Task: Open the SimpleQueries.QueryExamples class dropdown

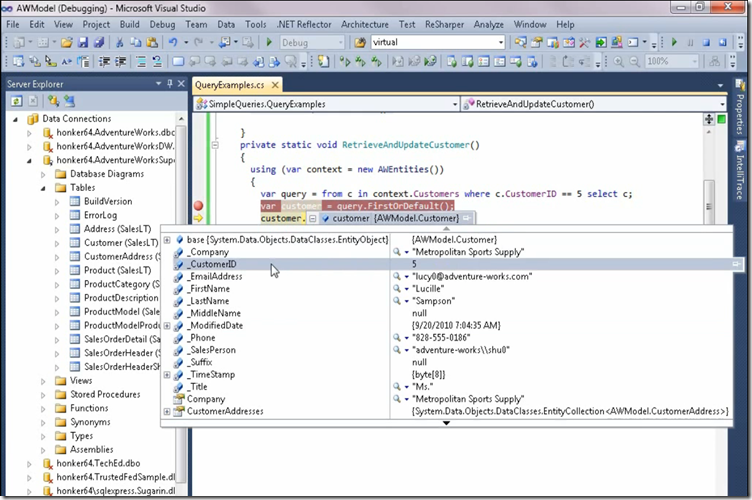Action: tap(455, 104)
